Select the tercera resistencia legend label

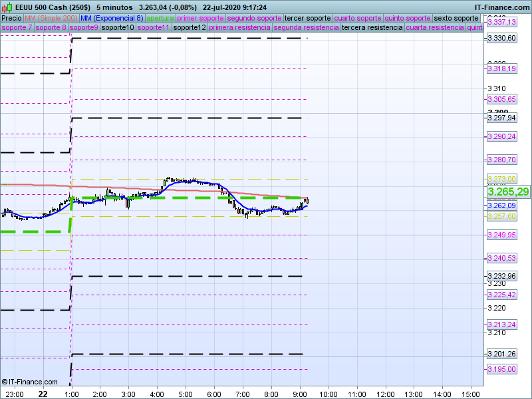tap(372, 28)
